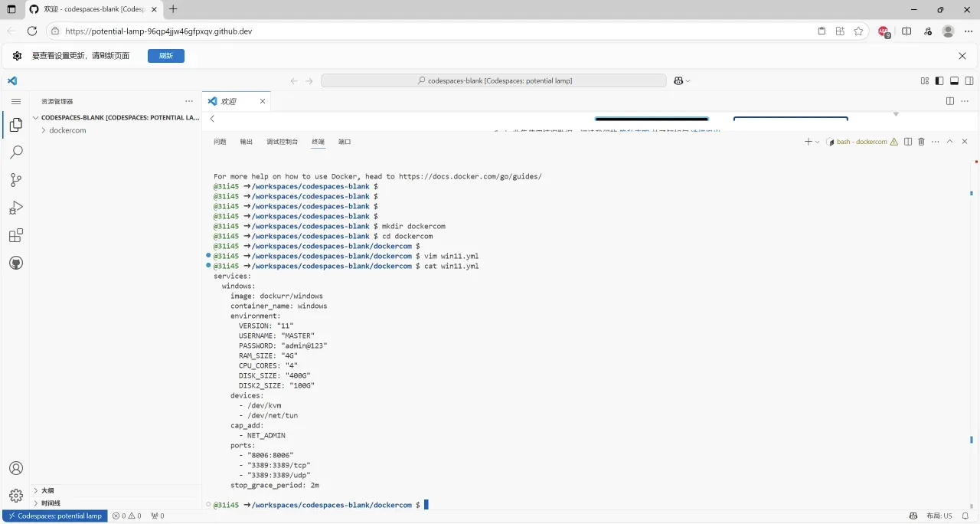
Task: Click the browser address bar URL
Action: click(x=158, y=31)
